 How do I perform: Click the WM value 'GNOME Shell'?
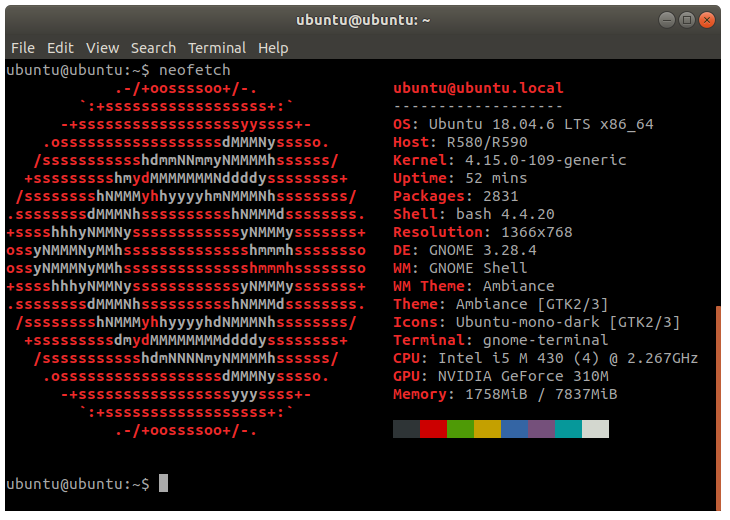[x=478, y=268]
